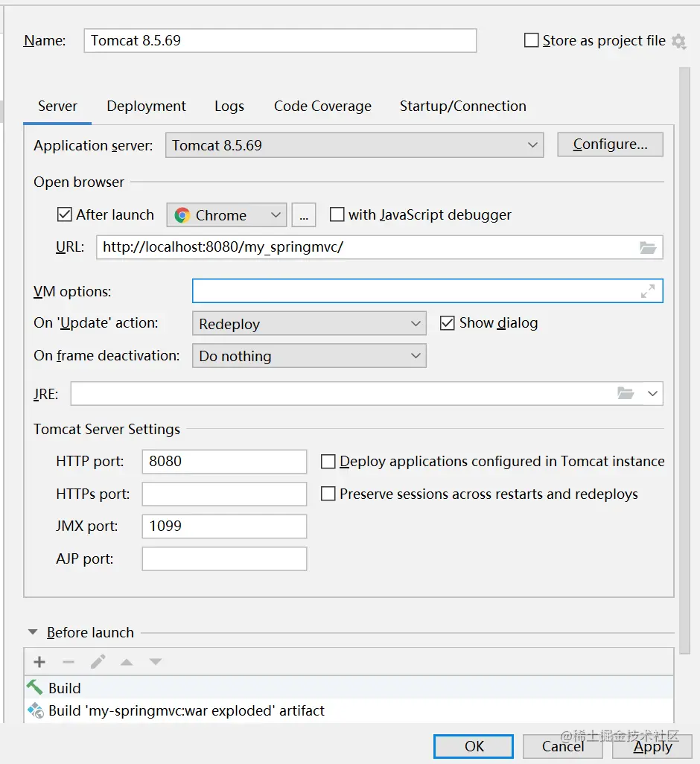Click the vertical scrollbar of the dialog
700x764 pixels.
coord(684,360)
